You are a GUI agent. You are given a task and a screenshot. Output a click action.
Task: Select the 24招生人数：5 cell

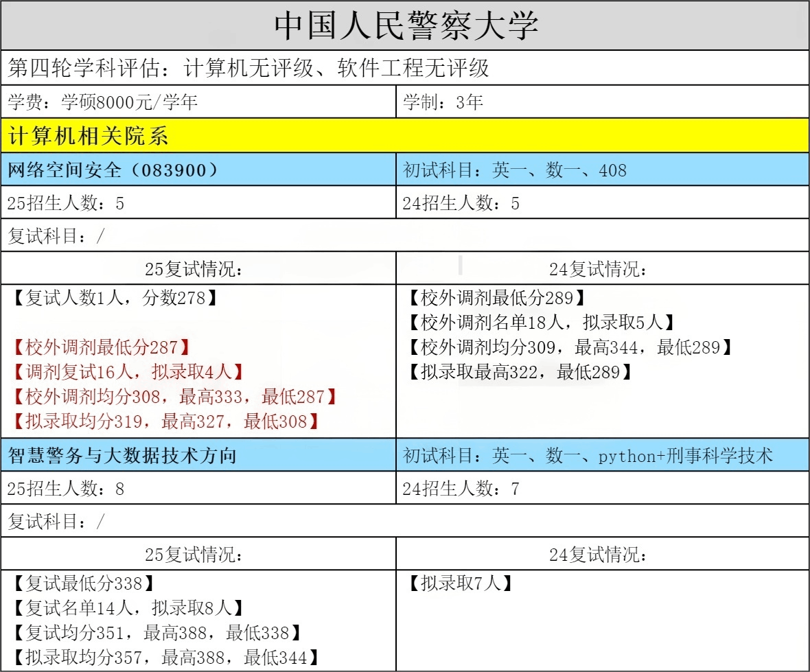pyautogui.click(x=461, y=203)
